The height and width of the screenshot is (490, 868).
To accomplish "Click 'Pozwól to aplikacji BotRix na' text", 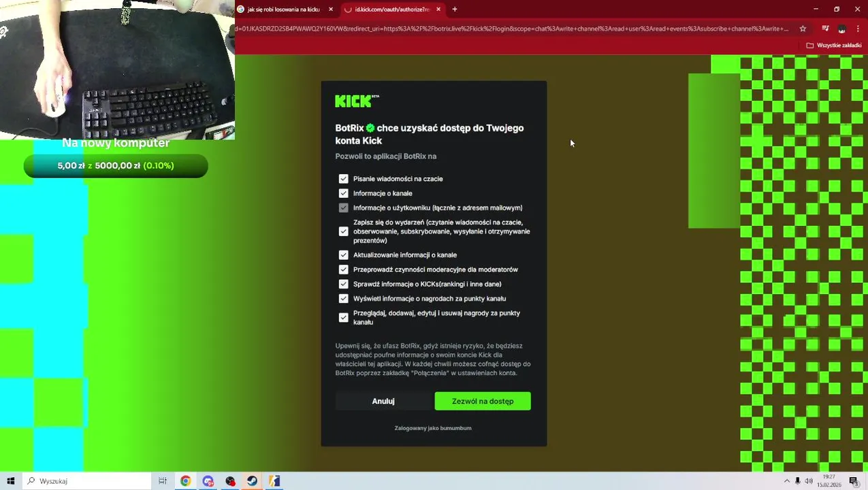I will [386, 156].
